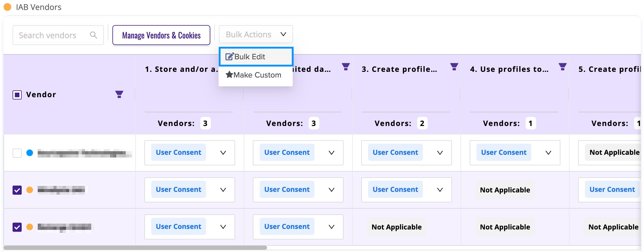Open the Vendor column filter funnel

point(119,94)
